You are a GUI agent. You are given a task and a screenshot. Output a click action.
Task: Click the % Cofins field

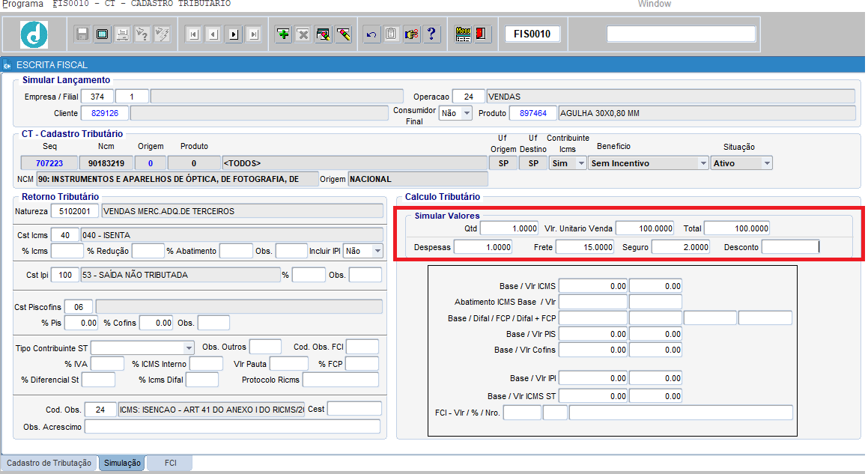click(x=156, y=323)
